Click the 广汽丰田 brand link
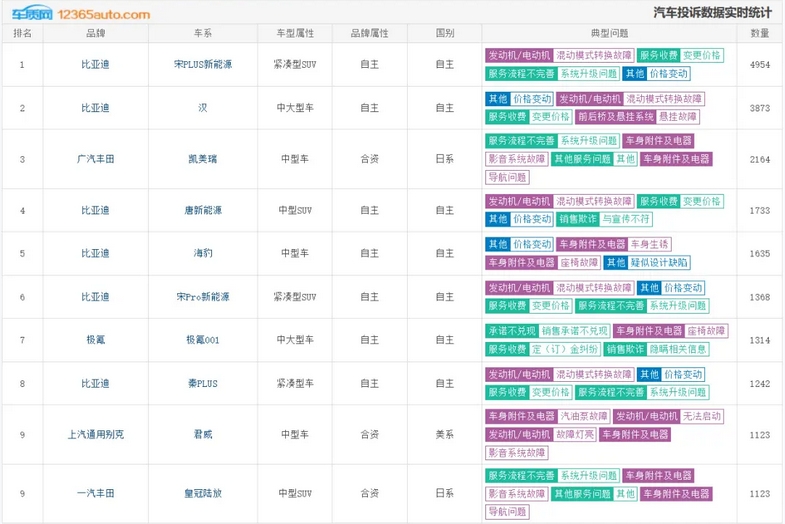This screenshot has height=524, width=785. point(96,159)
